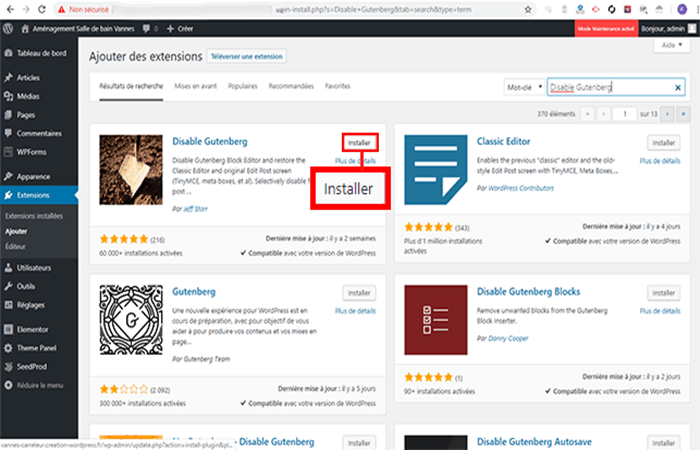The image size is (700, 450).
Task: Install Disable Gutenberg Blocks plugin
Action: (x=663, y=293)
